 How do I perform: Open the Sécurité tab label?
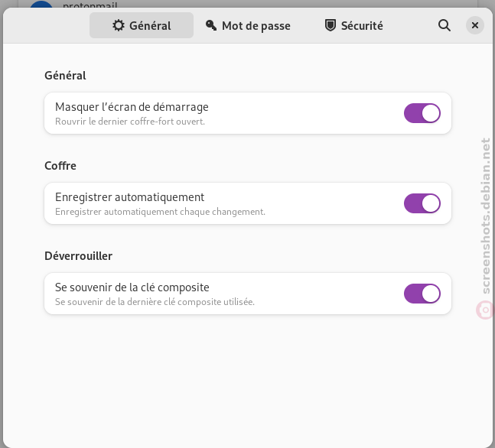click(362, 25)
